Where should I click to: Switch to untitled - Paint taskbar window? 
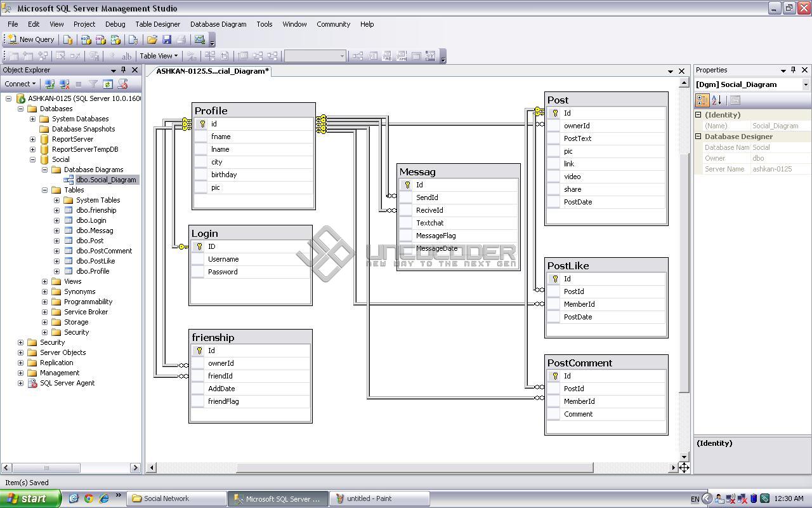tap(380, 498)
